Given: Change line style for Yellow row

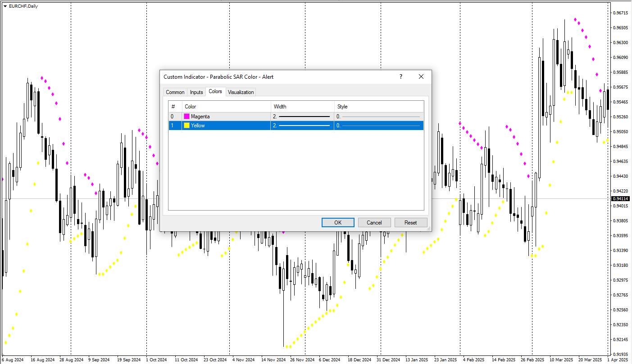Looking at the screenshot, I should click(x=378, y=126).
